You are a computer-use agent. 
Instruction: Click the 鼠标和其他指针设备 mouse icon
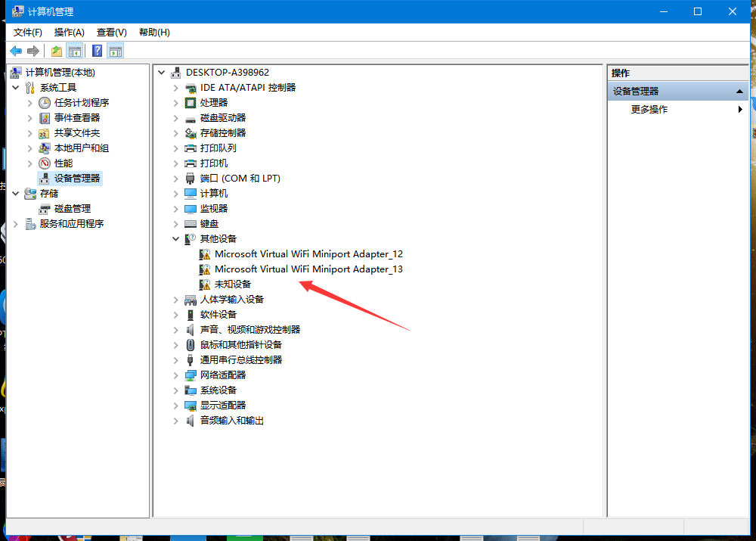(x=191, y=345)
